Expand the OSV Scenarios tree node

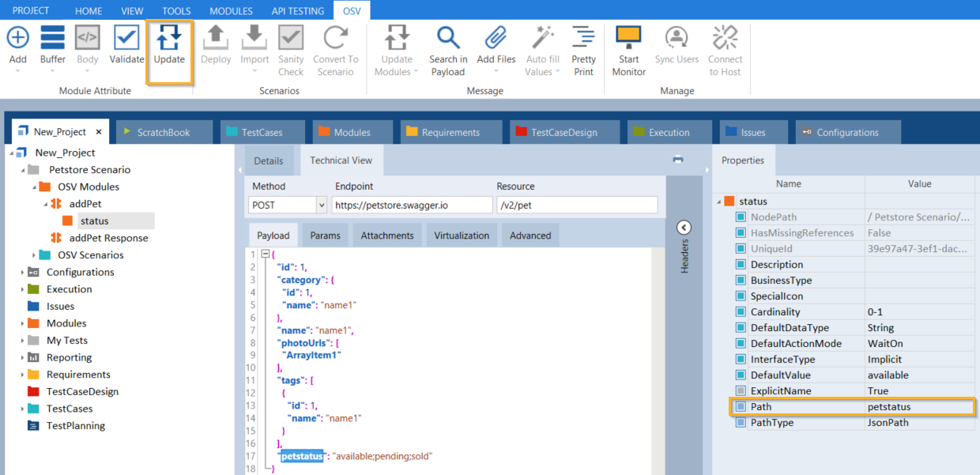[x=34, y=255]
